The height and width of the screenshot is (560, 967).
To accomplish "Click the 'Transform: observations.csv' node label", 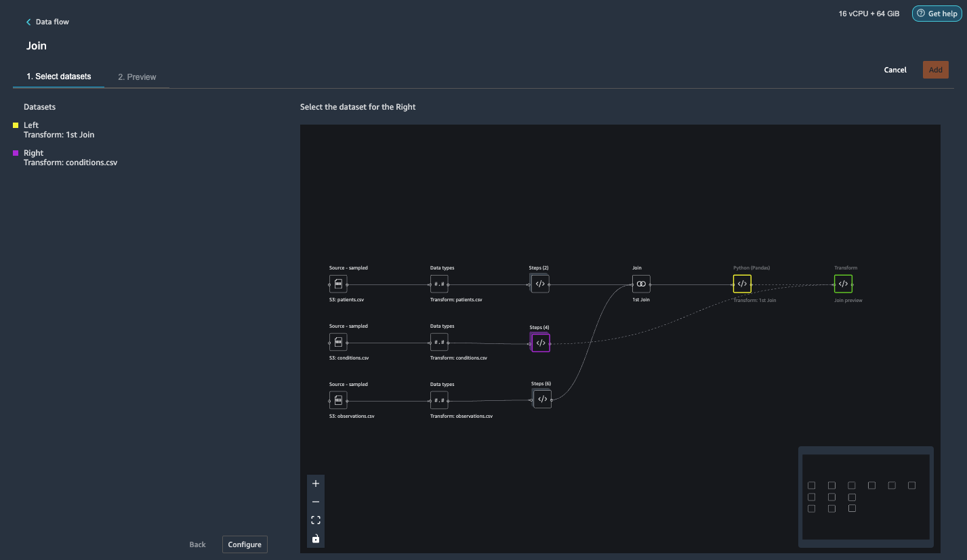I will coord(461,416).
